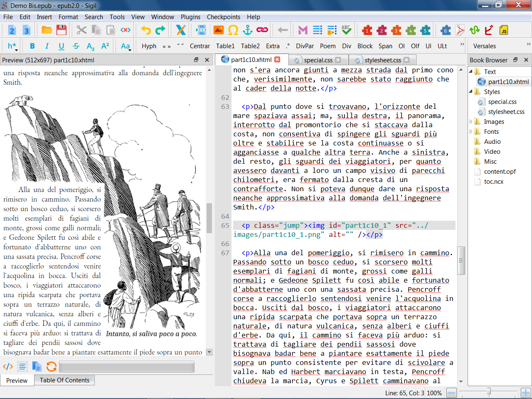The width and height of the screenshot is (532, 399).
Task: Expand the Fonts folder
Action: (x=471, y=131)
